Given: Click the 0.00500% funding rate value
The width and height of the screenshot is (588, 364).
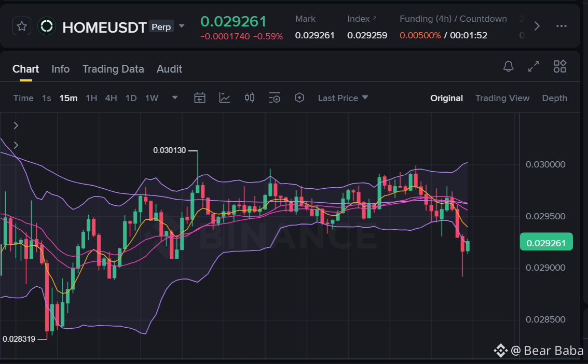Looking at the screenshot, I should pyautogui.click(x=420, y=35).
